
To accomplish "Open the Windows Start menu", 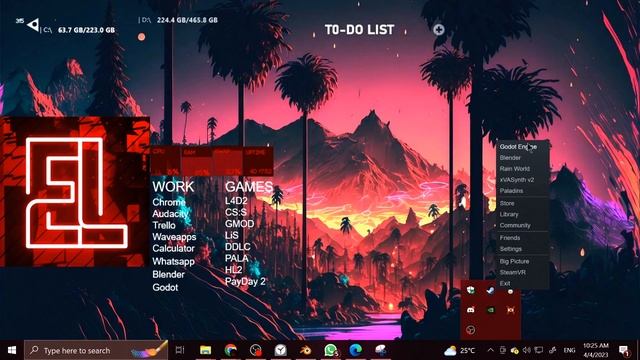I will click(12, 350).
